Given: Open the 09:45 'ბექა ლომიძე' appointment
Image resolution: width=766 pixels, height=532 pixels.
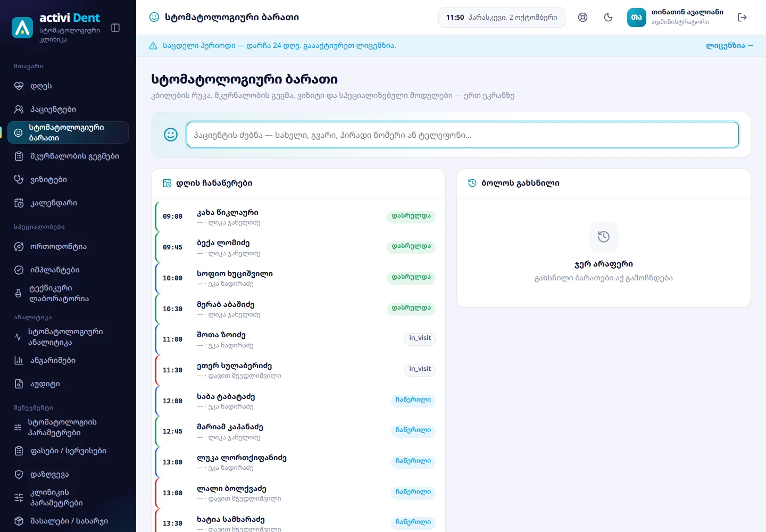Looking at the screenshot, I should coord(298,247).
